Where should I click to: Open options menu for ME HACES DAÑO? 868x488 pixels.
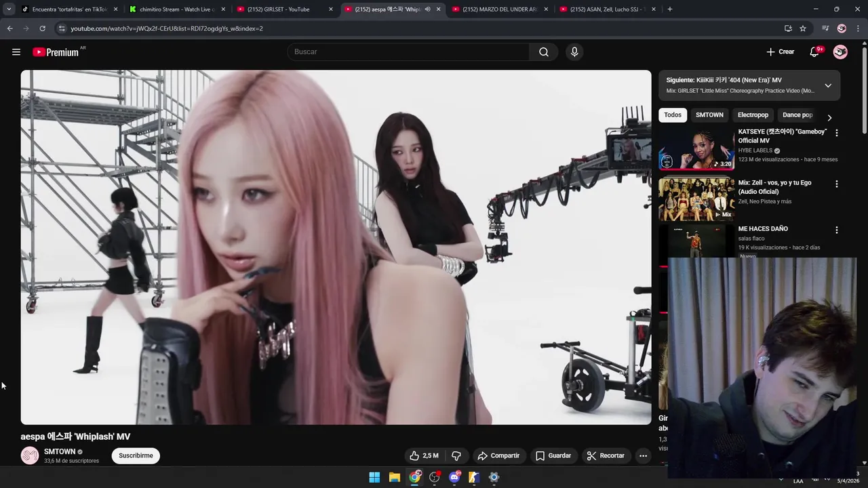[836, 230]
